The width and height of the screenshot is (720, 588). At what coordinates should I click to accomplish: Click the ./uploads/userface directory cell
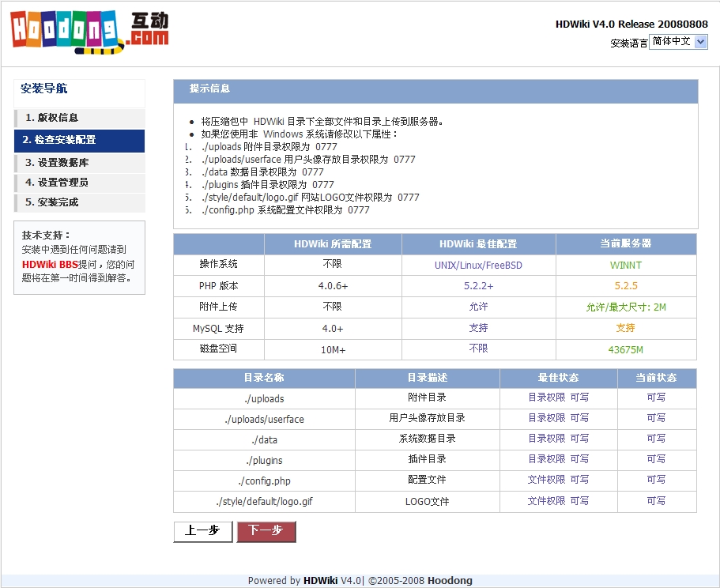click(x=264, y=420)
